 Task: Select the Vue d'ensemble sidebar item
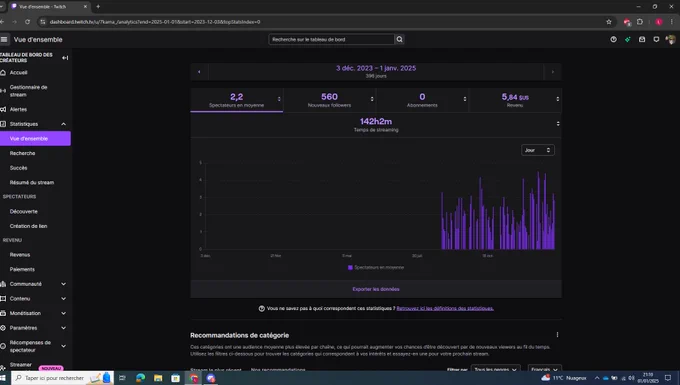[35, 139]
